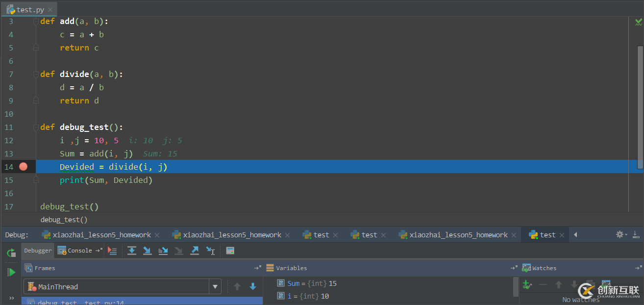Click gutter line number 12
This screenshot has width=644, height=305.
[9, 140]
